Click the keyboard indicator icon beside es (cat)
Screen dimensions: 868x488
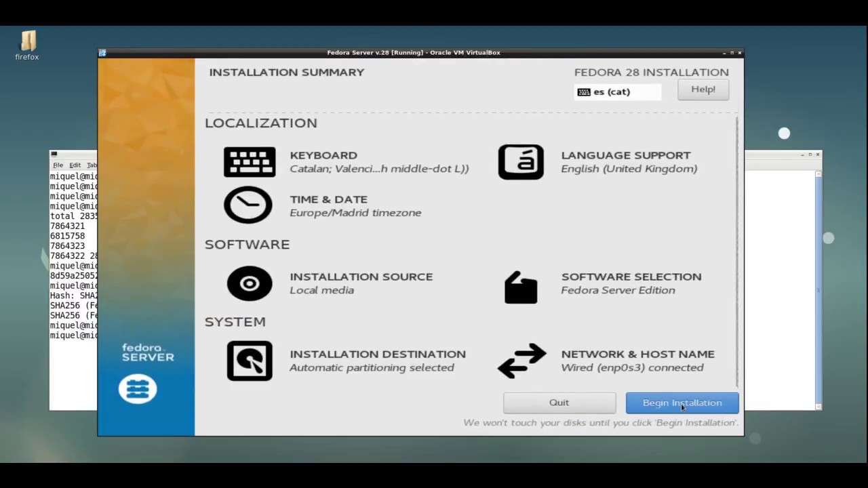point(584,92)
